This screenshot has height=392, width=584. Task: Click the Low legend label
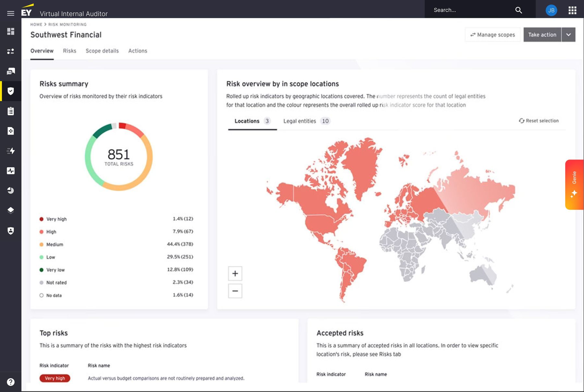[x=51, y=257]
